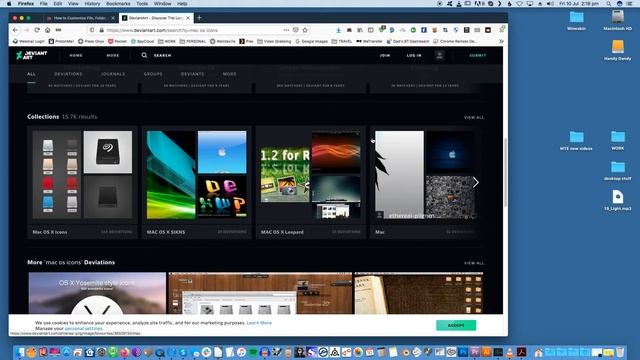This screenshot has width=640, height=360.
Task: Accept cookies with the Accept button
Action: tap(456, 325)
